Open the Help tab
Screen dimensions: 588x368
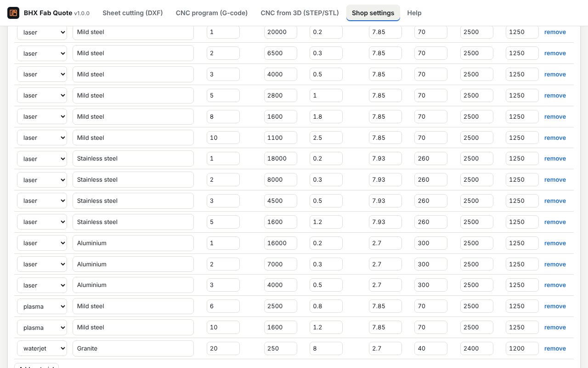(x=414, y=13)
